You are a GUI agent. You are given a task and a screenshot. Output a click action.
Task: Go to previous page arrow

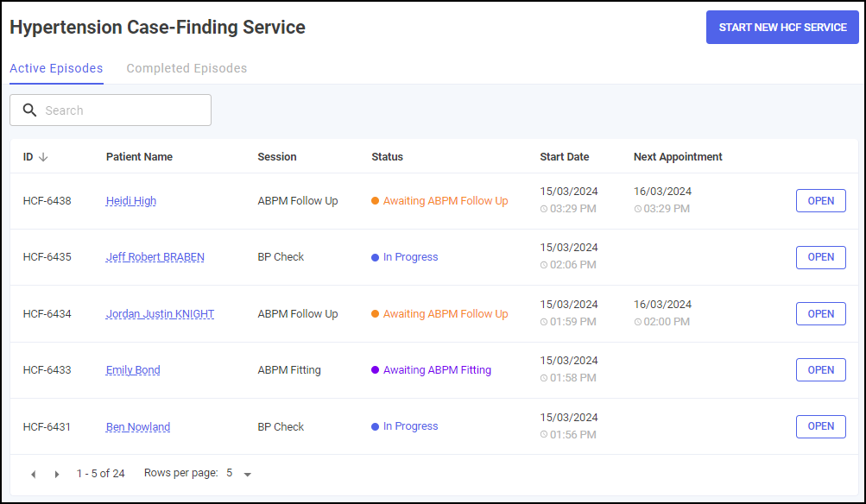(33, 474)
